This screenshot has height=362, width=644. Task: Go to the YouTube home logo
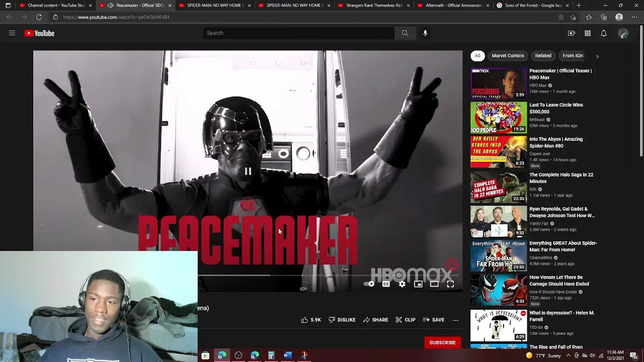[39, 33]
